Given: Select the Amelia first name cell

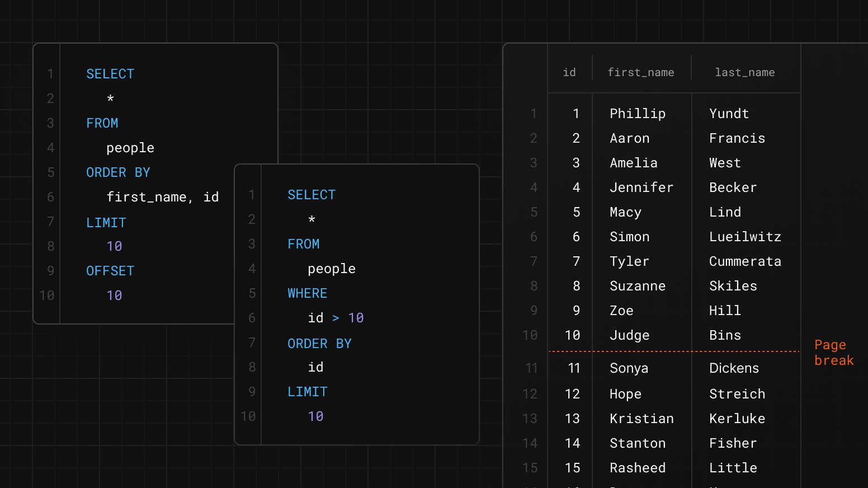Looking at the screenshot, I should click(634, 163).
